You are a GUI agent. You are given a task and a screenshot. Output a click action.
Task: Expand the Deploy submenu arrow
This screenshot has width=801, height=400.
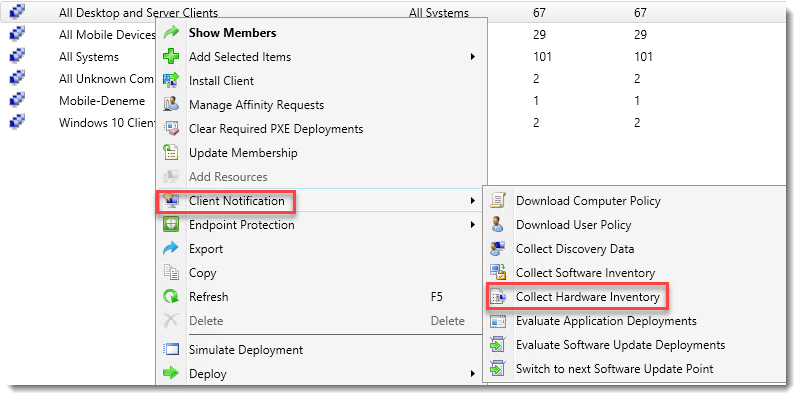pos(472,374)
